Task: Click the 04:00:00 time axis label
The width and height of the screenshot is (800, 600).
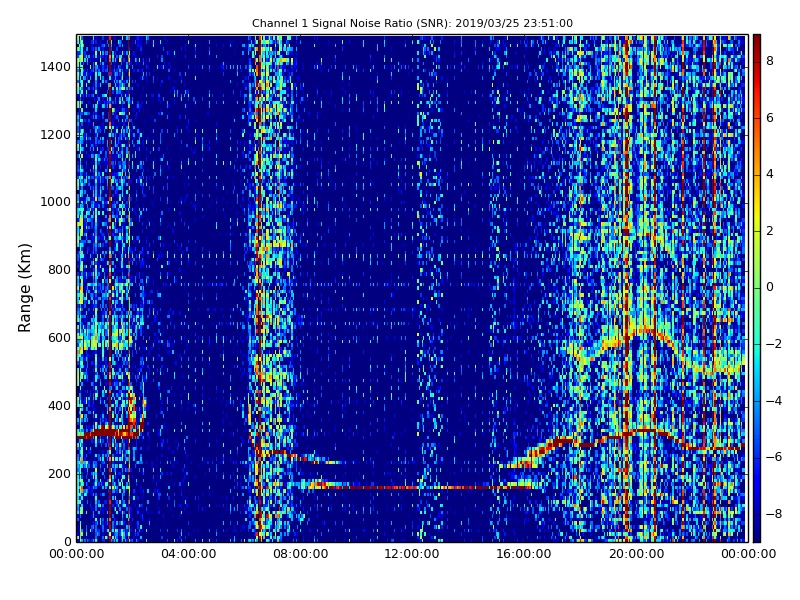Action: [188, 554]
